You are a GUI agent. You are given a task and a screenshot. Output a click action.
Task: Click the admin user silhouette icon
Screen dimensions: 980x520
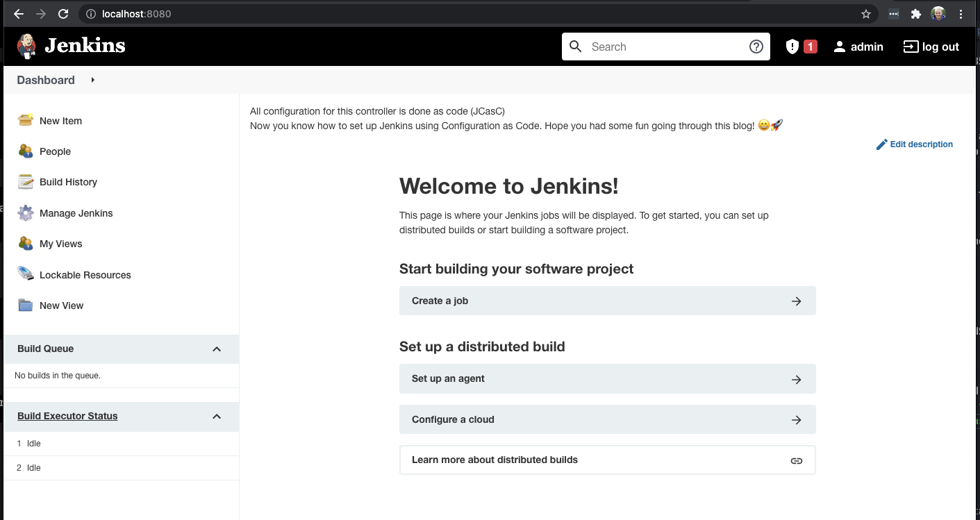[840, 47]
